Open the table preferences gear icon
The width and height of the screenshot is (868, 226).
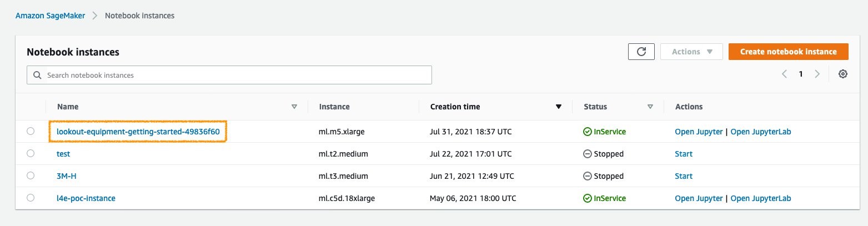point(843,74)
